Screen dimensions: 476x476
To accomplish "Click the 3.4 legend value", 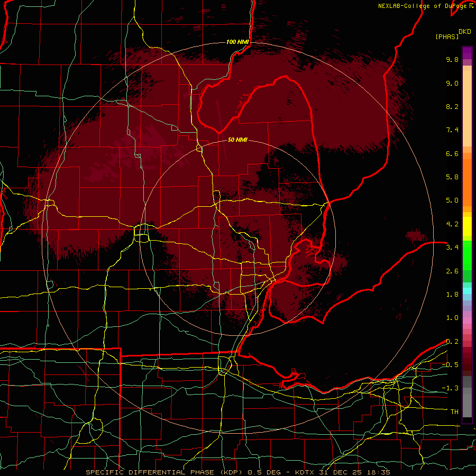I will (452, 248).
